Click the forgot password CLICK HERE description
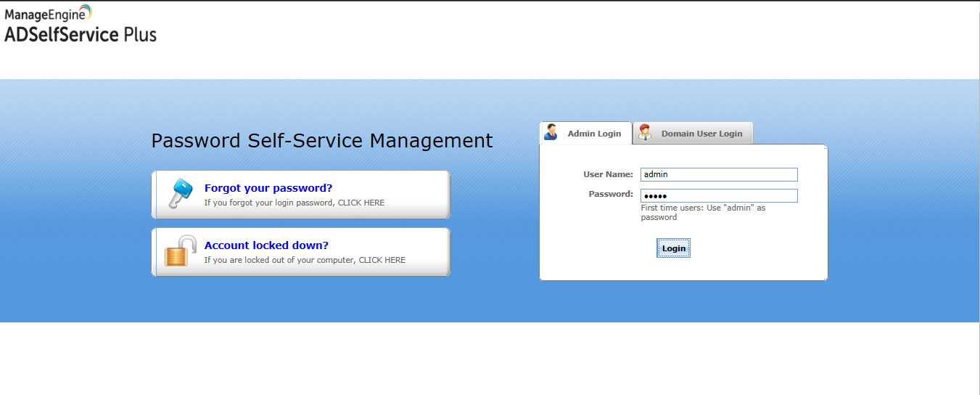The image size is (980, 395). coord(295,203)
